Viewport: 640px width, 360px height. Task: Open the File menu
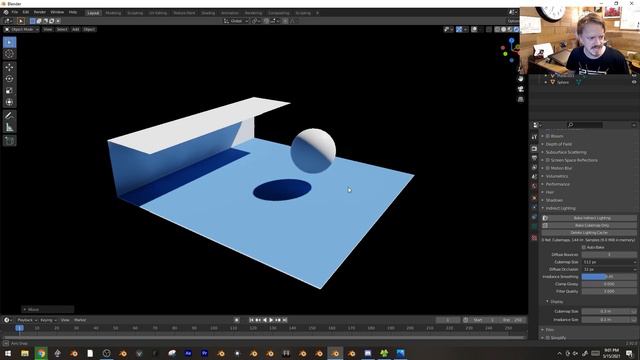[x=15, y=12]
